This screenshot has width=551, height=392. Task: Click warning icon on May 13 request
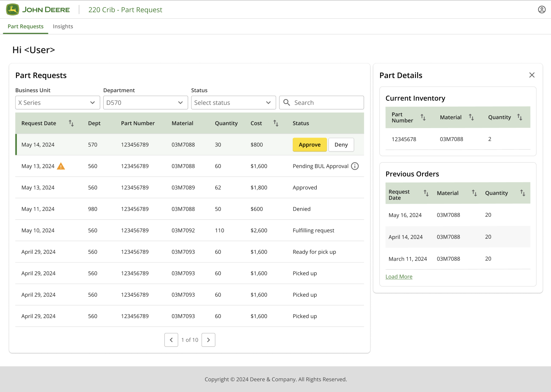pos(61,166)
